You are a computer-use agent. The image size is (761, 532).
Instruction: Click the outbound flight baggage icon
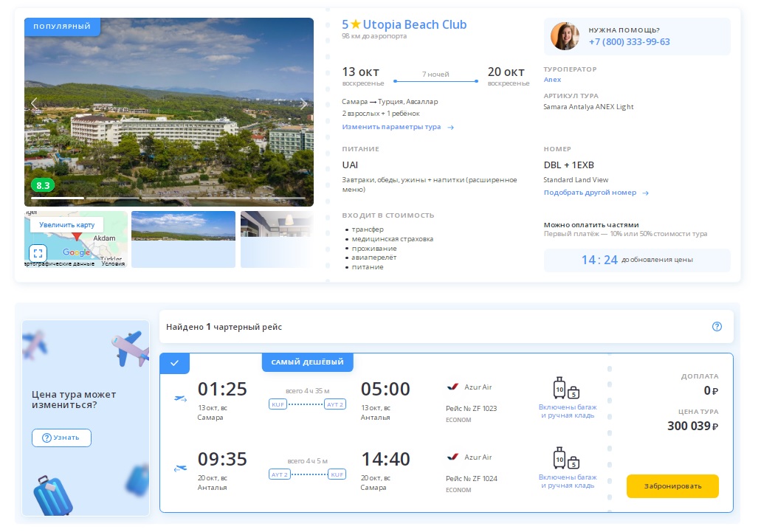coord(566,388)
